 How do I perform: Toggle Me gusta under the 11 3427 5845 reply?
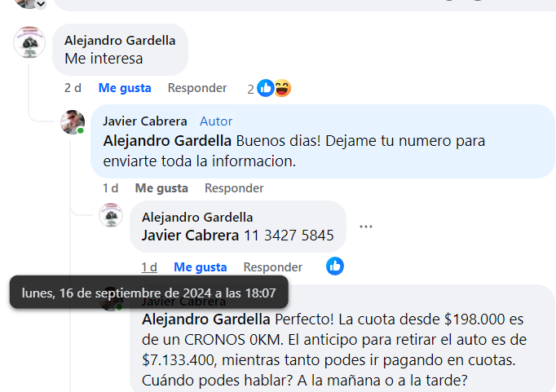201,267
